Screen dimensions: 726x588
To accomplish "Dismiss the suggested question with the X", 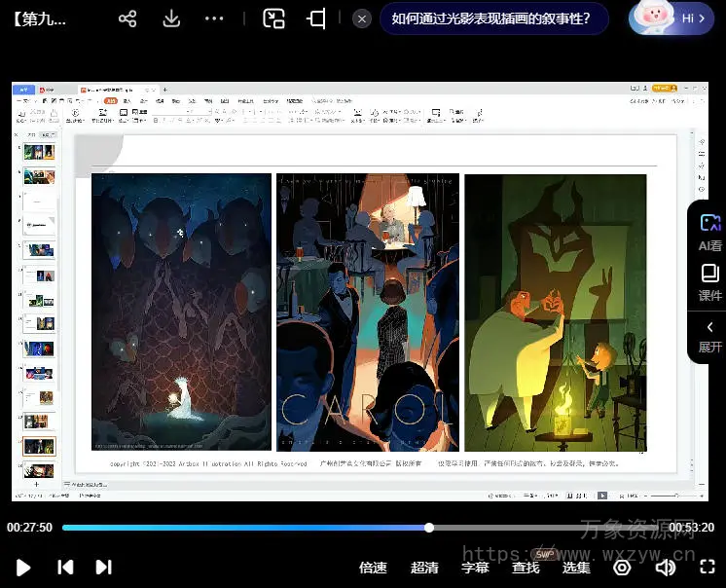I will [x=362, y=18].
